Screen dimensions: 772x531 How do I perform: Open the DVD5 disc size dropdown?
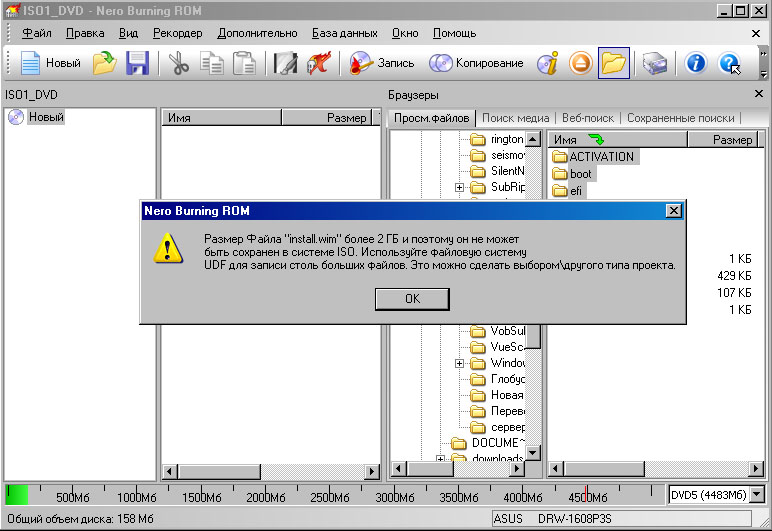pyautogui.click(x=756, y=495)
